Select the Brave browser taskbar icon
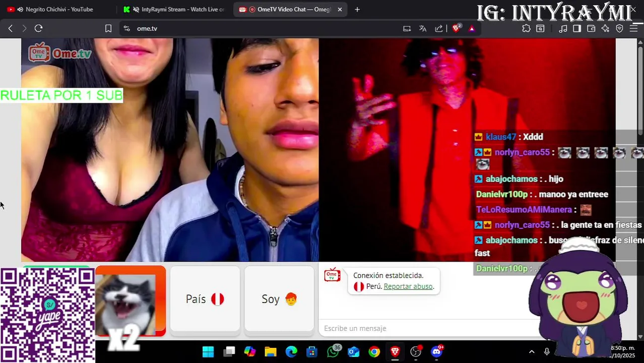This screenshot has height=363, width=644. 395,351
